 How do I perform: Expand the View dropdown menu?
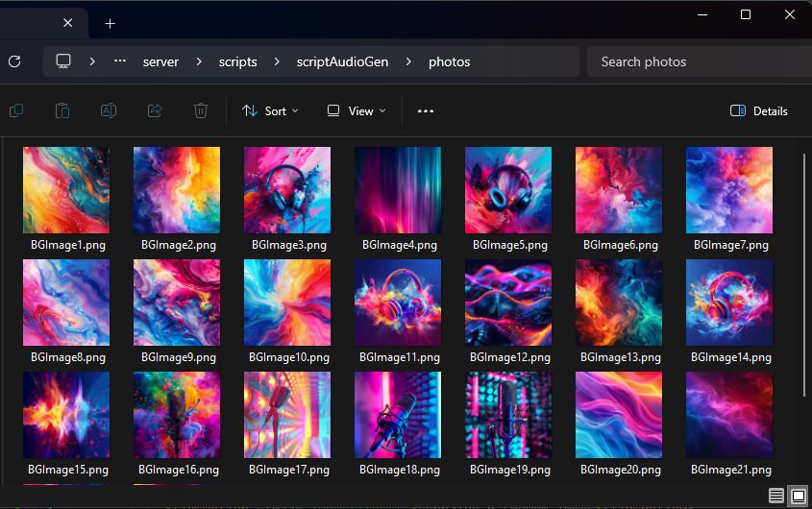click(x=357, y=110)
